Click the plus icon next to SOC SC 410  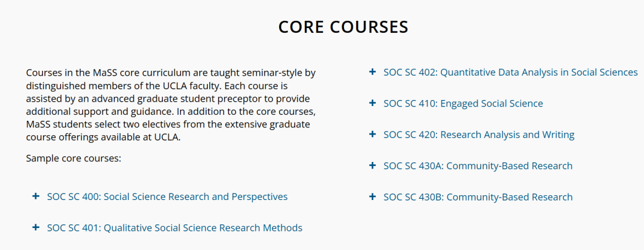click(x=373, y=103)
